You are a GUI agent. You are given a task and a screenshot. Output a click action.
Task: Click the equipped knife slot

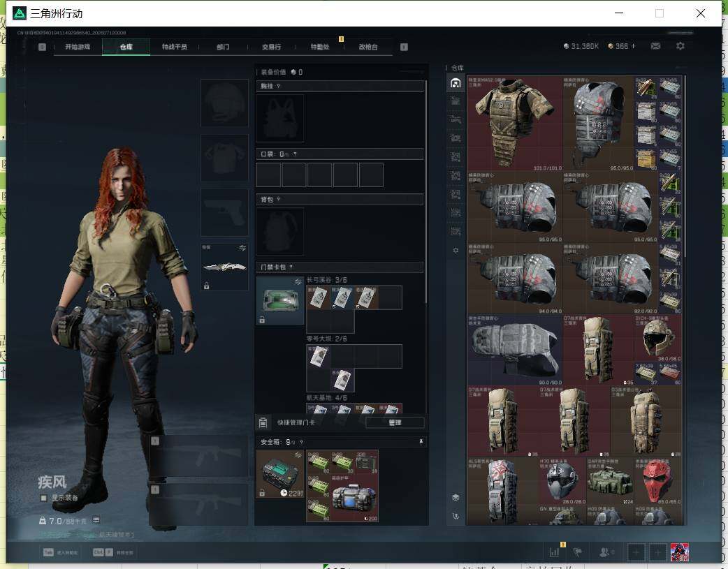224,267
